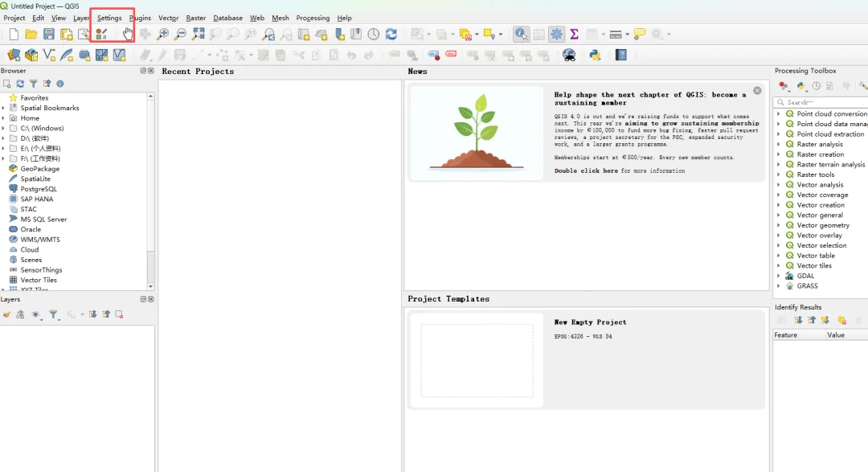
Task: Open Data Source Manager icon
Action: point(14,55)
